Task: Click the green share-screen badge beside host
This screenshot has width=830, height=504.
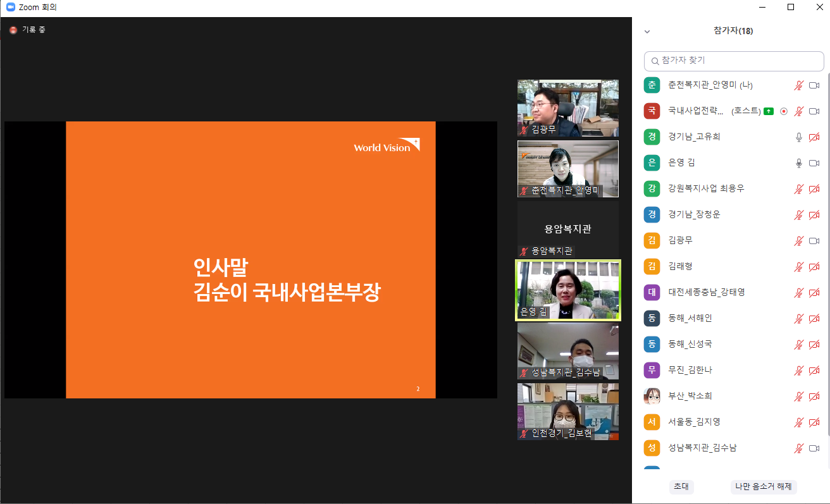Action: (769, 111)
